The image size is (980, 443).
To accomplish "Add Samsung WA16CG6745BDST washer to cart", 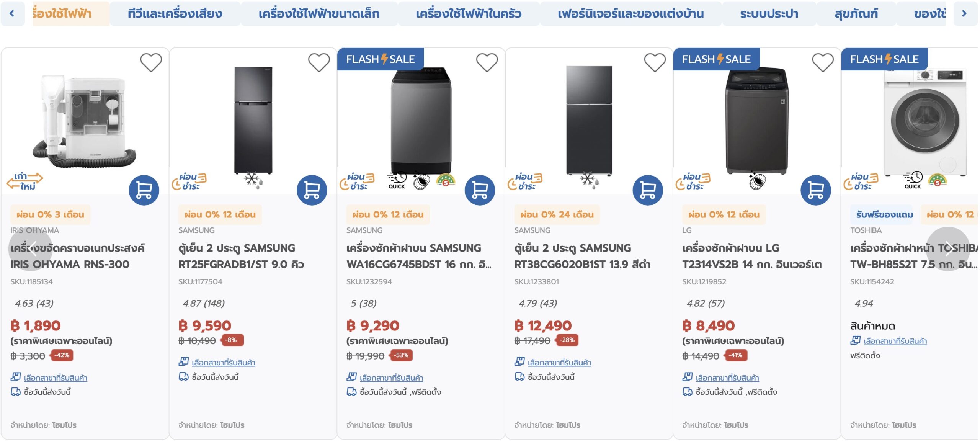I will tap(480, 190).
